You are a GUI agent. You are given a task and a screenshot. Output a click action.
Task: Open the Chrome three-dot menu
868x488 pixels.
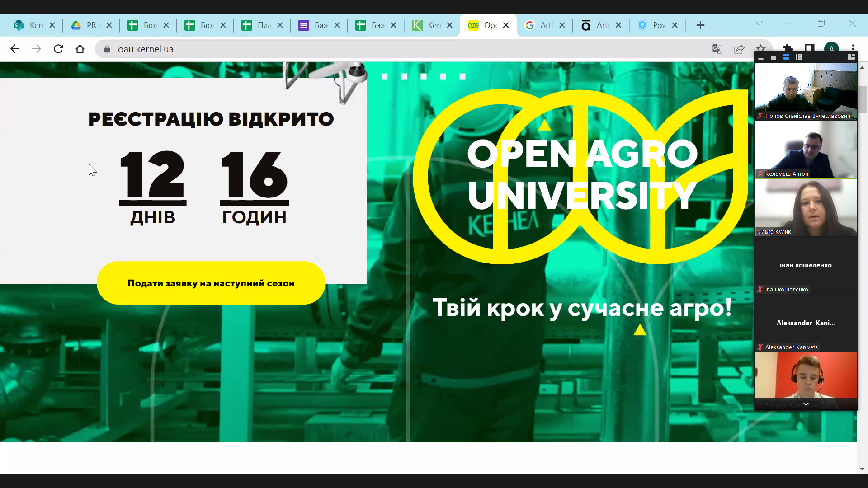pos(853,47)
